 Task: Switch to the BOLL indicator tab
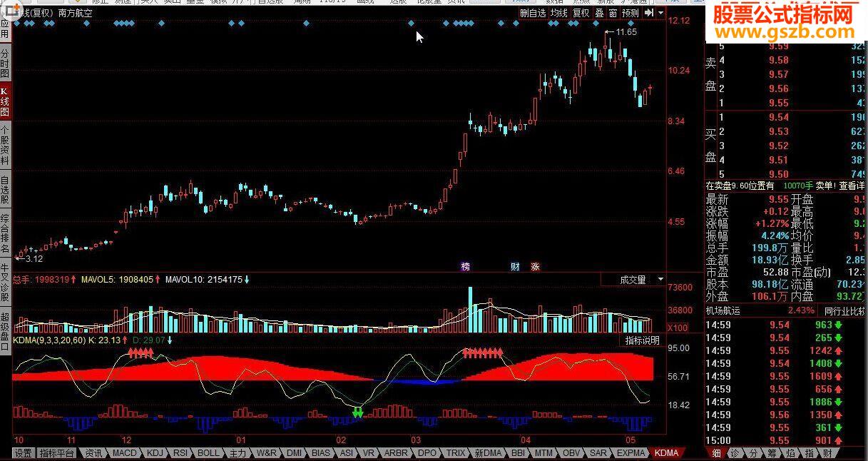point(208,453)
